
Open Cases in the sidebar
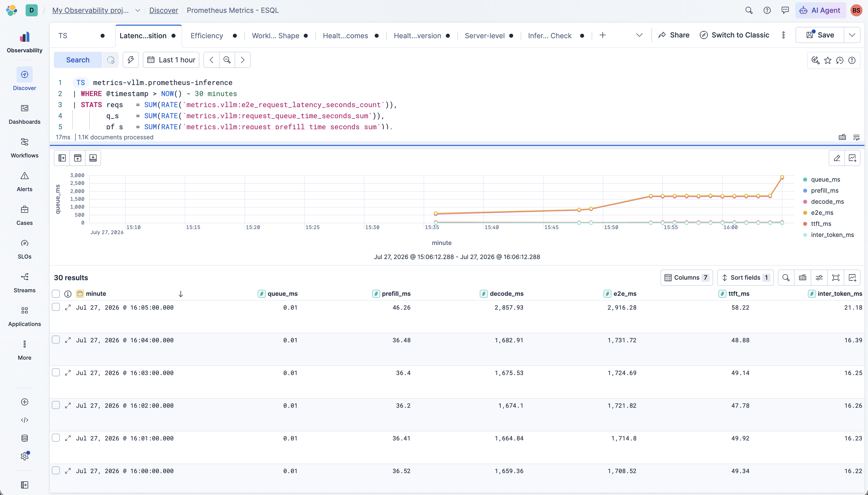point(24,215)
